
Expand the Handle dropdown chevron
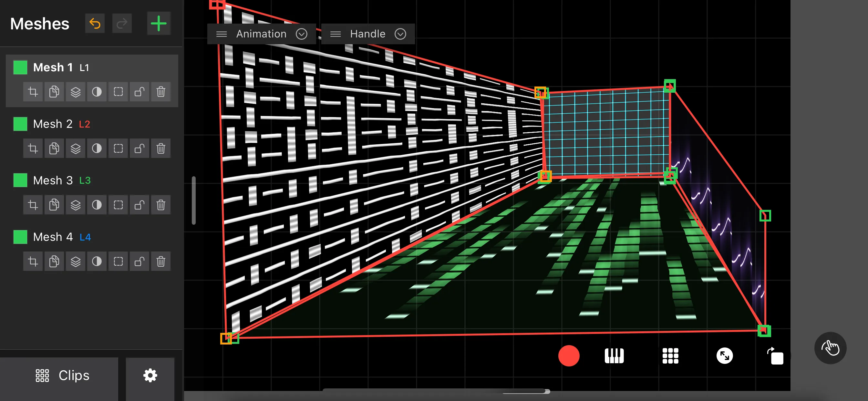click(x=400, y=34)
